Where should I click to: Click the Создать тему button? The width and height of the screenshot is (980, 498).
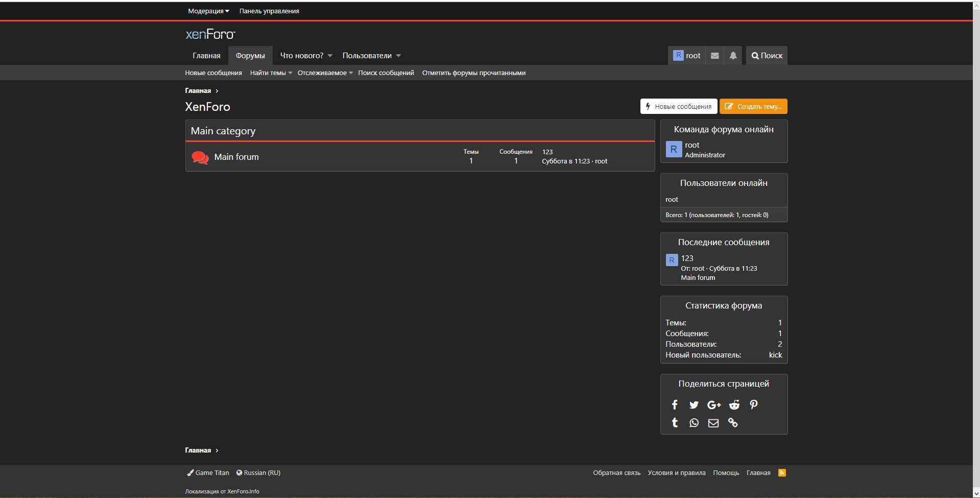(x=753, y=106)
